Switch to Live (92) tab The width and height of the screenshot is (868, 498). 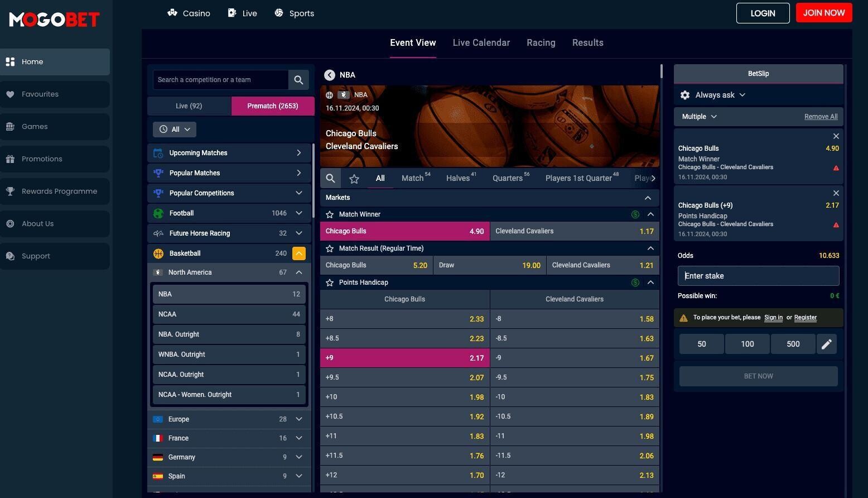[x=189, y=106]
